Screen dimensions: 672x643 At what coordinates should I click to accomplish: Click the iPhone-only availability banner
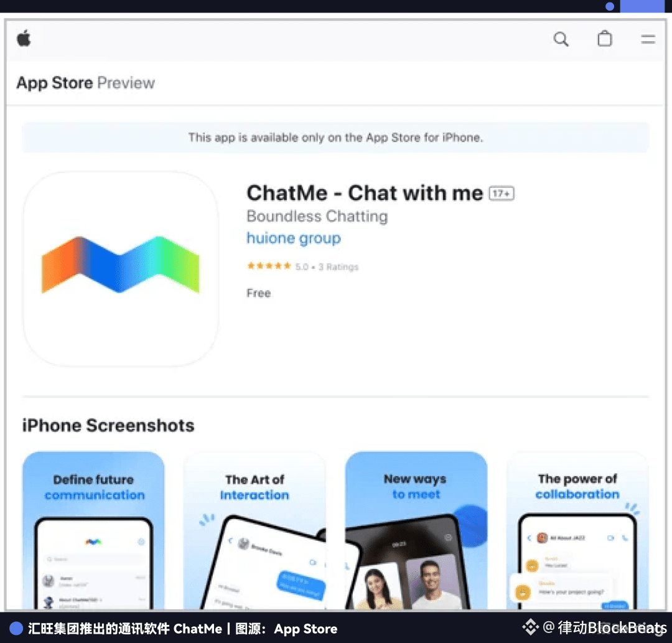pos(335,138)
